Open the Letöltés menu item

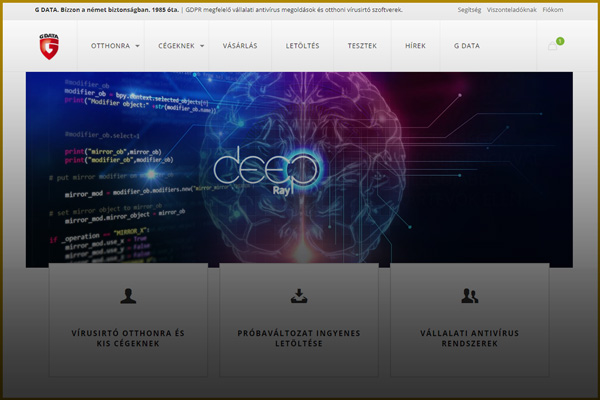(x=302, y=46)
